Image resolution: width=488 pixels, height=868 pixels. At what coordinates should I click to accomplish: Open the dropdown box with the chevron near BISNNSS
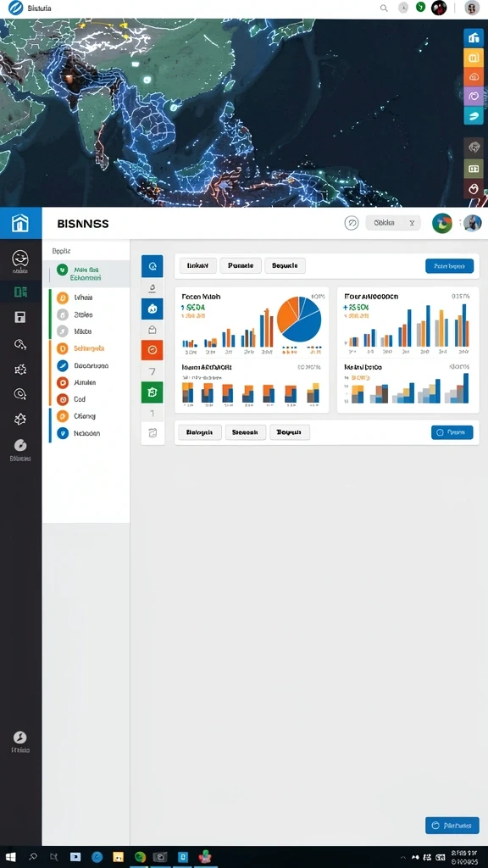pos(393,223)
